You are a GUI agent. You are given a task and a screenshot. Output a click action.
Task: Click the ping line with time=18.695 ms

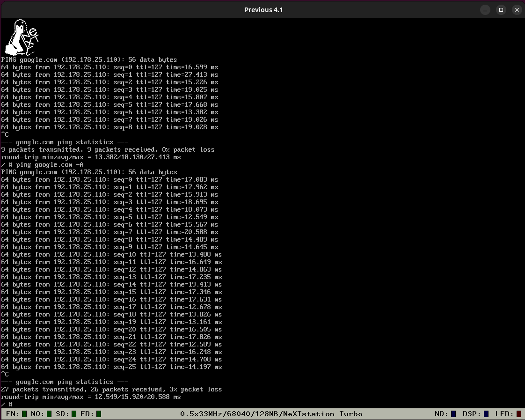[x=109, y=202]
